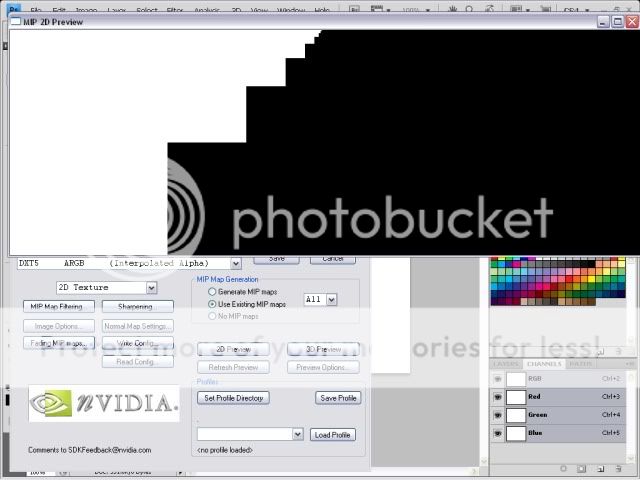
Task: Click the NVIDIA logo in the DDS dialog
Action: pos(104,403)
